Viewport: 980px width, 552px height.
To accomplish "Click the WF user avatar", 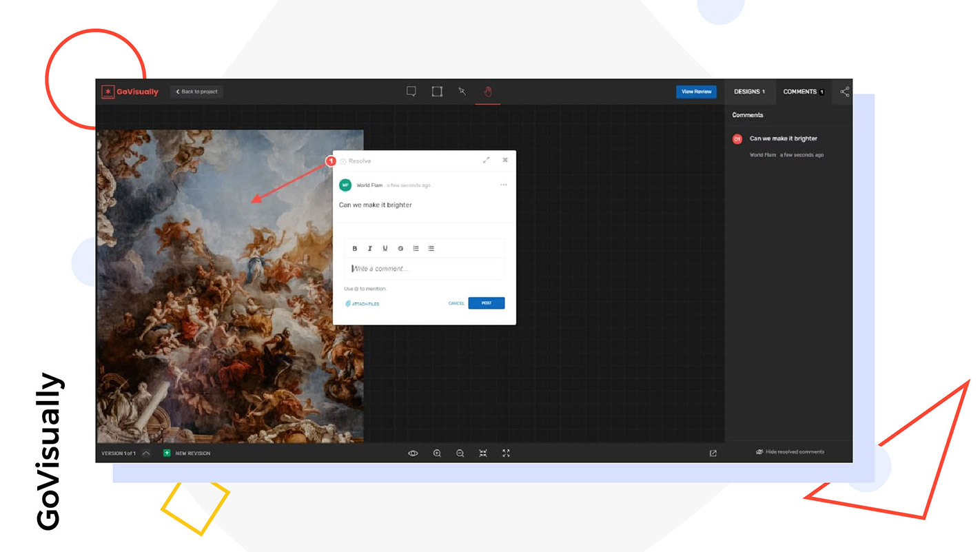I will pyautogui.click(x=345, y=185).
